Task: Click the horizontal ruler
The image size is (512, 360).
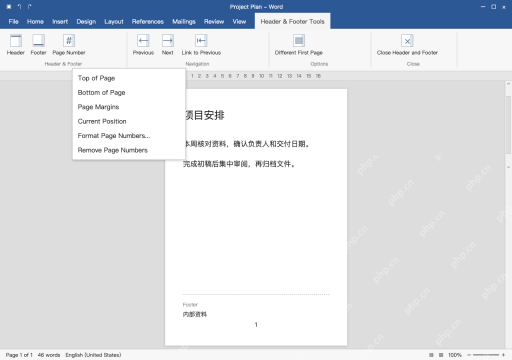Action: 256,76
